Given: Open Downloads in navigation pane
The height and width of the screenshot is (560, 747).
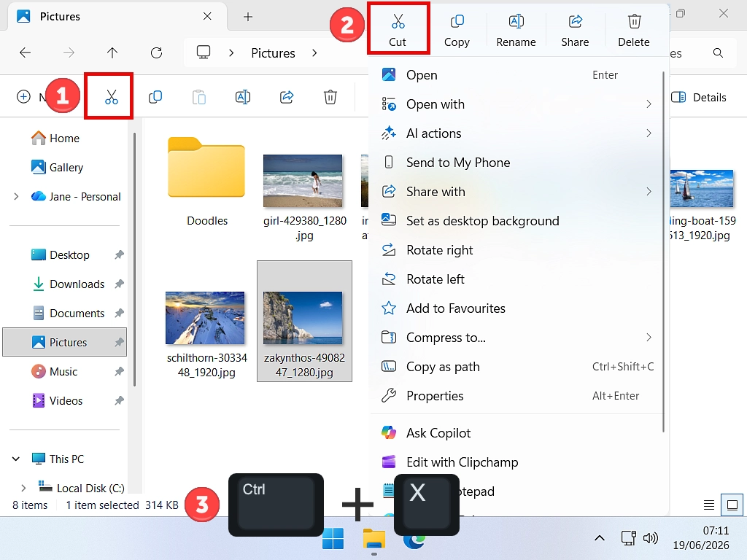Looking at the screenshot, I should pyautogui.click(x=64, y=284).
